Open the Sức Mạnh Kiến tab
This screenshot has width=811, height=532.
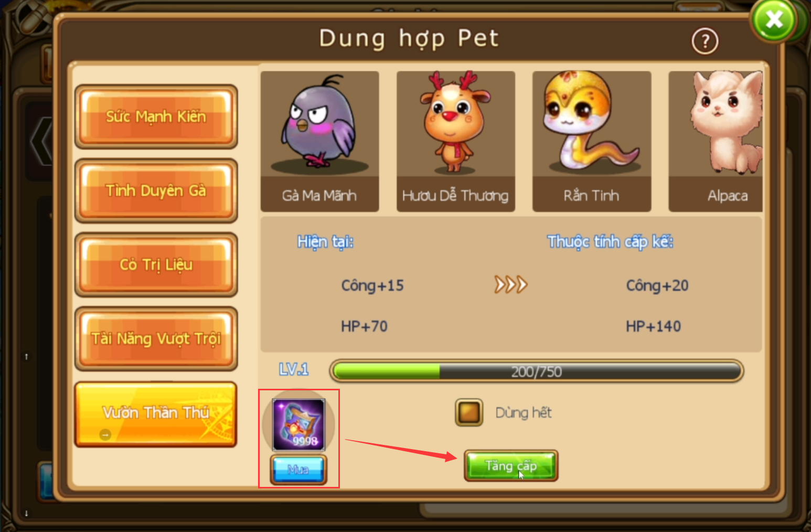tap(156, 116)
